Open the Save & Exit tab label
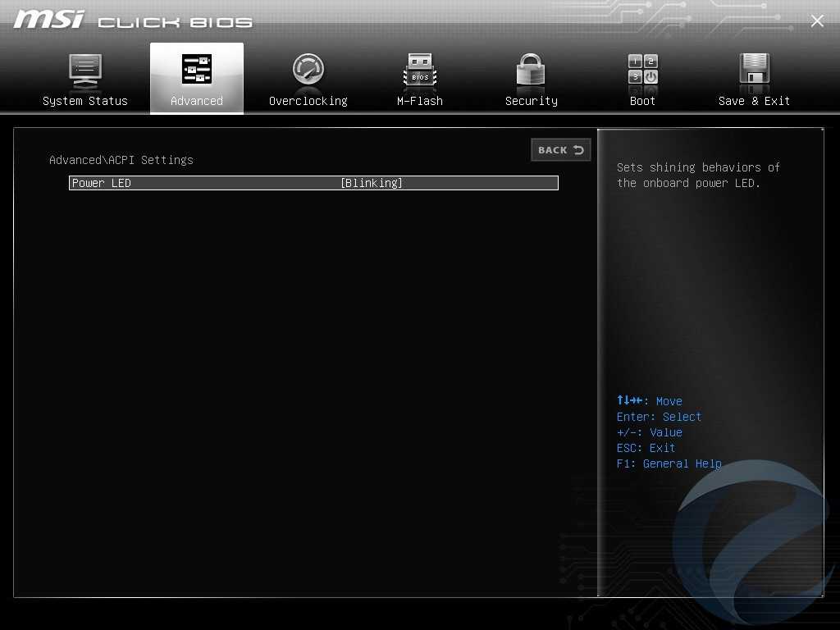840x630 pixels. (754, 101)
